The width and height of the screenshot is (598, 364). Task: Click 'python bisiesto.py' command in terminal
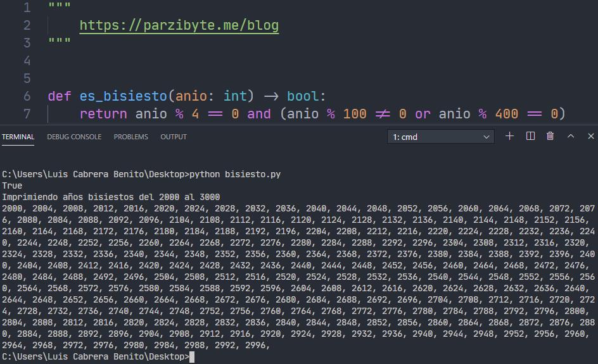235,174
